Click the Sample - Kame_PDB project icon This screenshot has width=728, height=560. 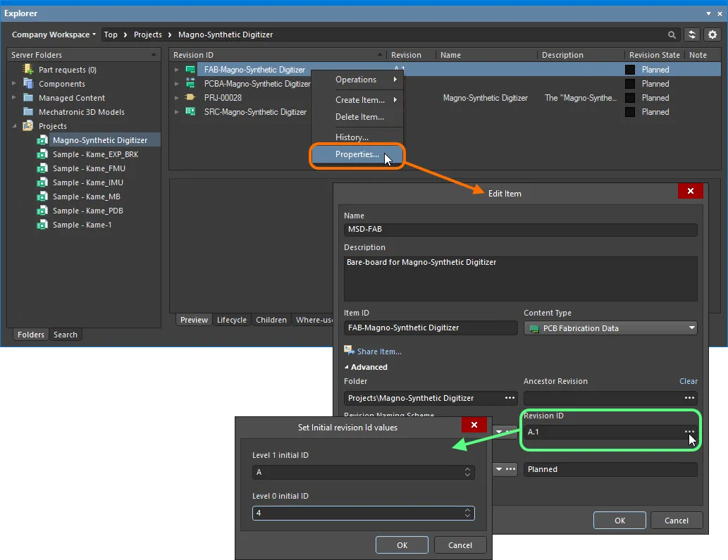coord(42,211)
